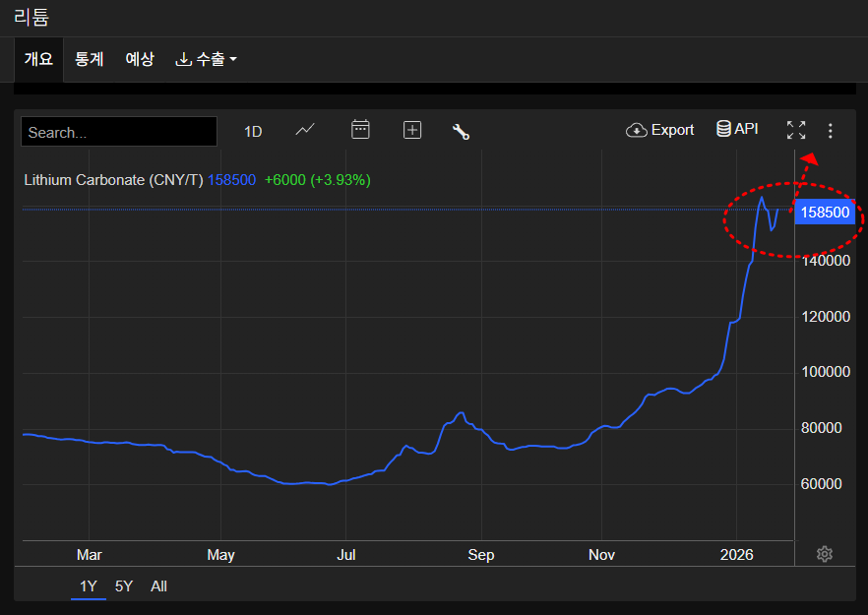This screenshot has width=868, height=615.
Task: Show All time range data
Action: coord(158,586)
